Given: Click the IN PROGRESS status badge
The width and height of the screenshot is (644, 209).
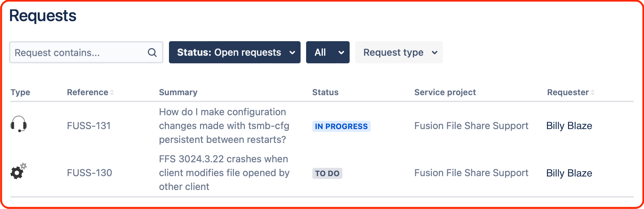Looking at the screenshot, I should click(341, 126).
